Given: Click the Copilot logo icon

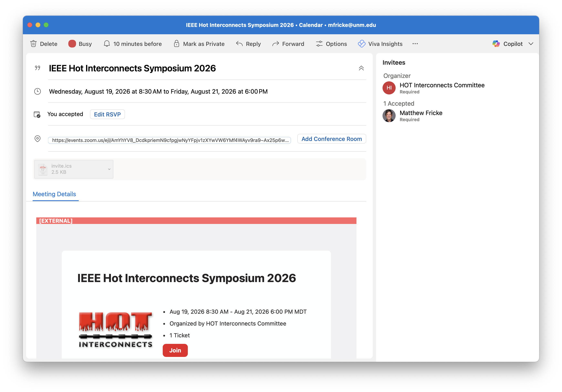Looking at the screenshot, I should pyautogui.click(x=496, y=44).
